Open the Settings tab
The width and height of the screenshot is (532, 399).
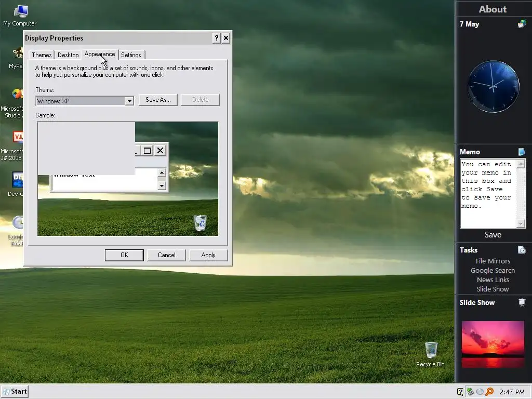[x=131, y=55]
